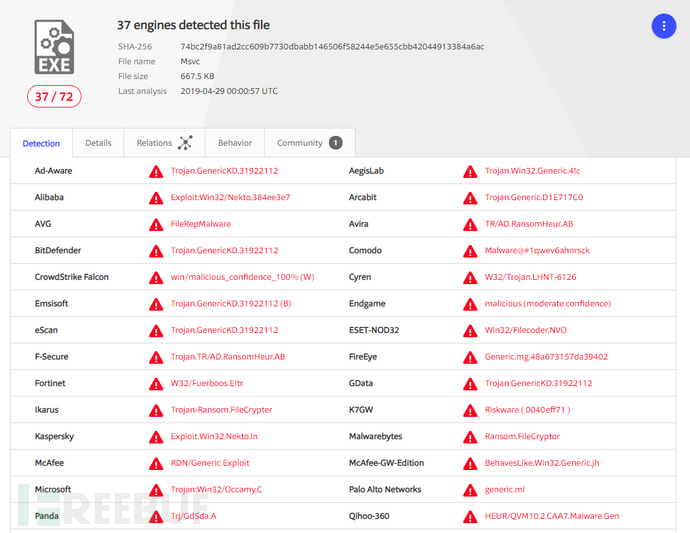This screenshot has width=690, height=533.
Task: Click the warning icon for McAfee
Action: point(156,463)
